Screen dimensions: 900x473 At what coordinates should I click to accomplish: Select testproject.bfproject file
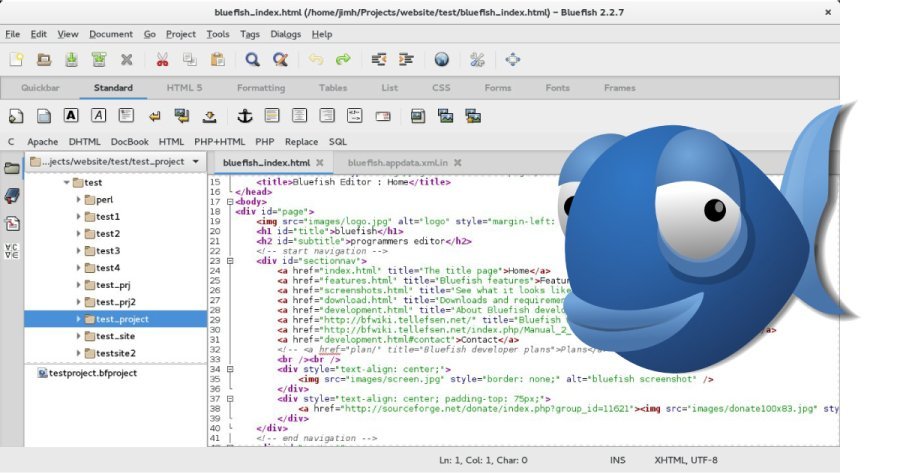click(x=92, y=373)
